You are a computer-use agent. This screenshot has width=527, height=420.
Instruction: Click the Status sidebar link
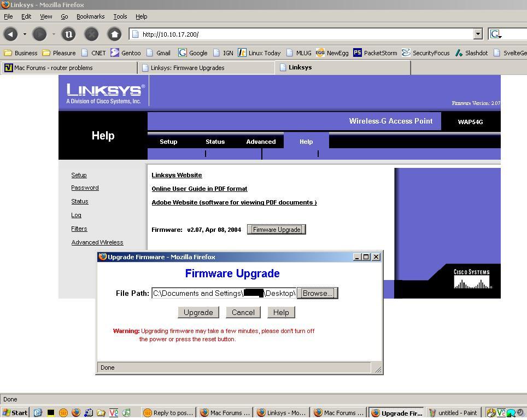coord(80,201)
